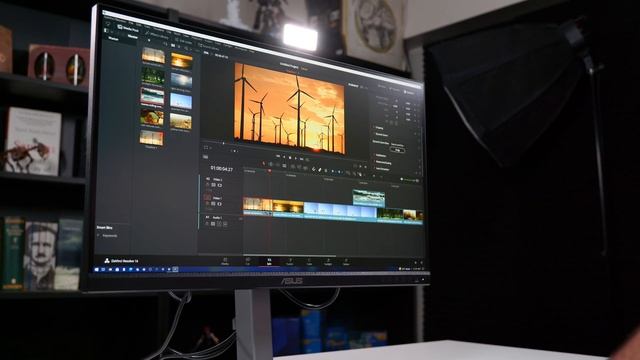The height and width of the screenshot is (360, 640).
Task: Click the play forward button
Action: tap(296, 158)
